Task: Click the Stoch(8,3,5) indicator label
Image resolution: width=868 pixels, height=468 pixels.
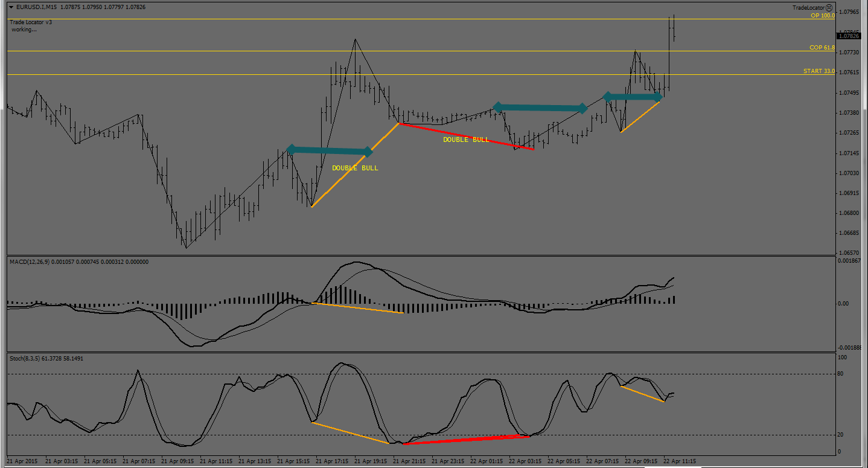Action: click(25, 358)
